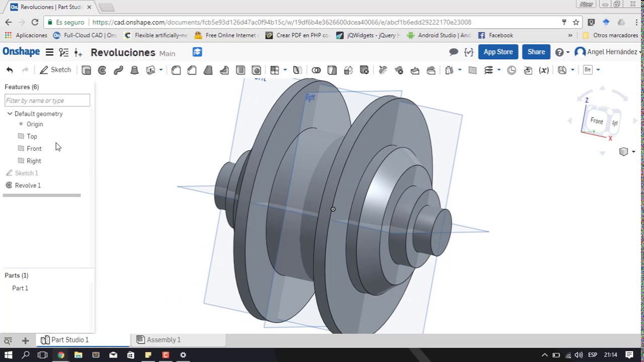Click plus to insert new tab
Screen dimensions: 644x362
click(x=25, y=340)
